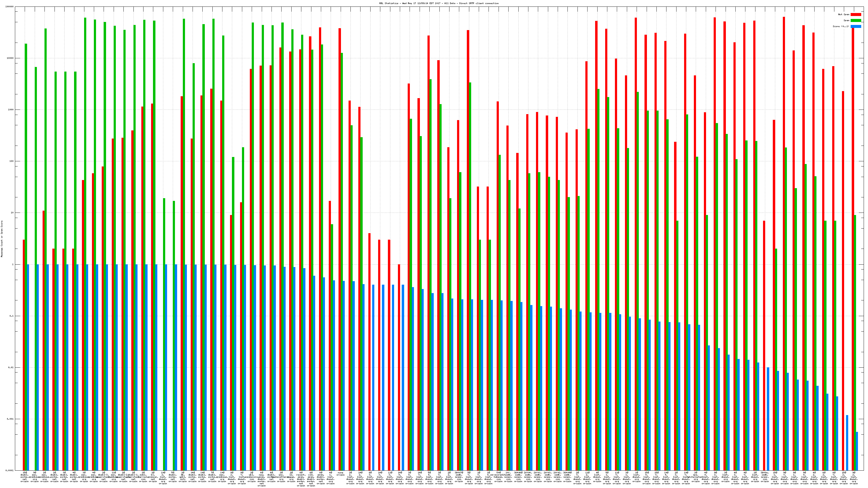The height and width of the screenshot is (488, 868).
Task: Click the db.wpbl.info x-axis label
Action: pyautogui.click(x=183, y=477)
